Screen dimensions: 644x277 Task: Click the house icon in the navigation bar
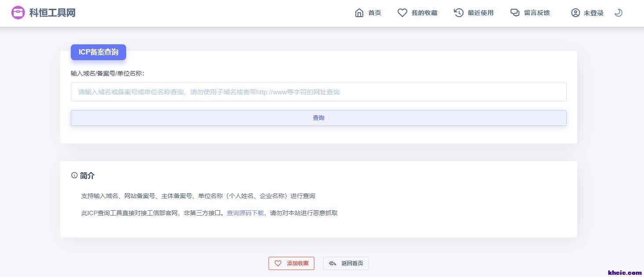(359, 13)
